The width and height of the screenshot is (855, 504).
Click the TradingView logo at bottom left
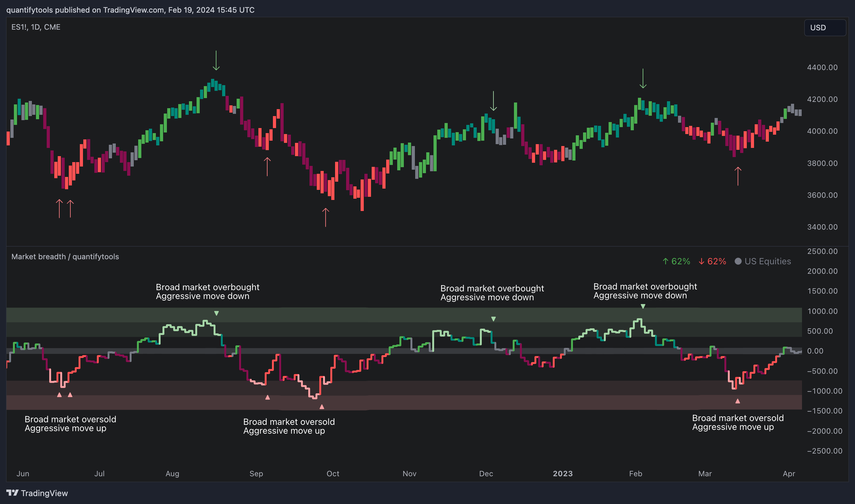pos(37,493)
